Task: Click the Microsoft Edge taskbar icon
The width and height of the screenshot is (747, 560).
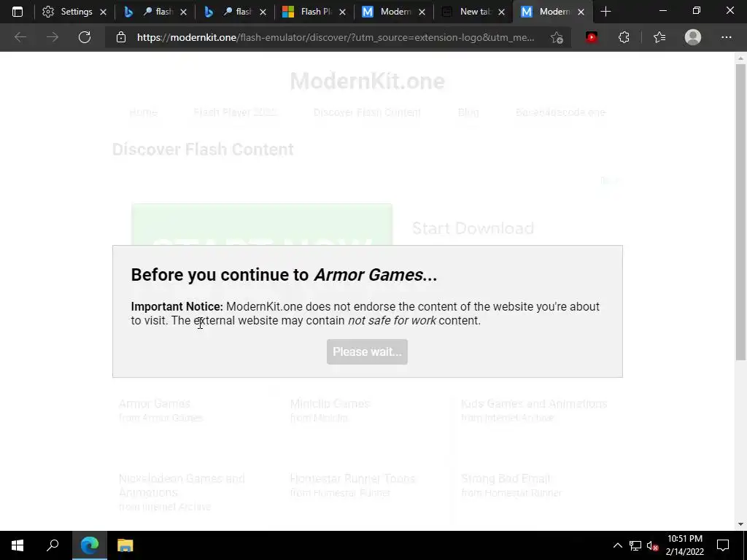Action: [90, 545]
